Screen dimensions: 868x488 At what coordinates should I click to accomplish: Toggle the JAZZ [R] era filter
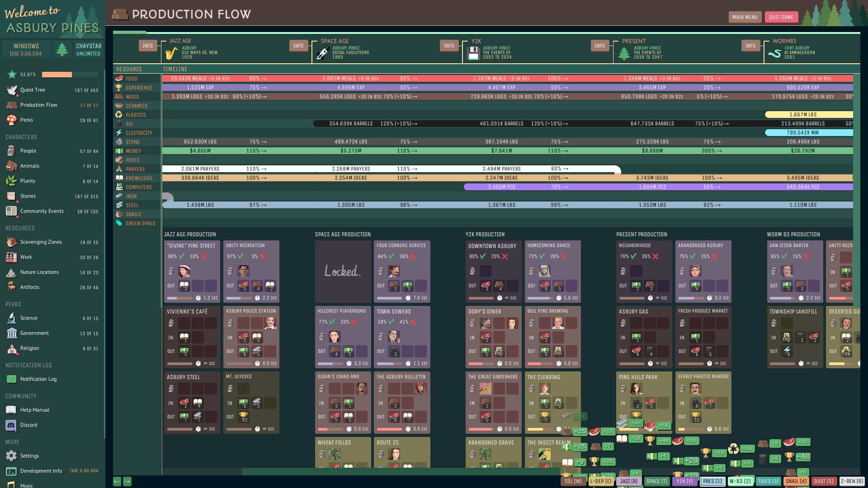(629, 481)
